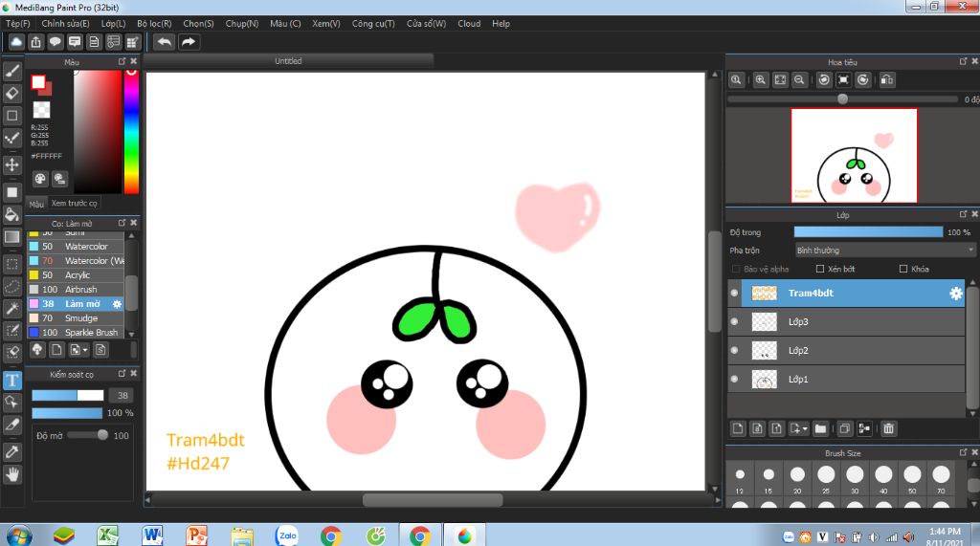The width and height of the screenshot is (980, 546).
Task: Enable the Khóa lock checkbox
Action: [x=903, y=270]
